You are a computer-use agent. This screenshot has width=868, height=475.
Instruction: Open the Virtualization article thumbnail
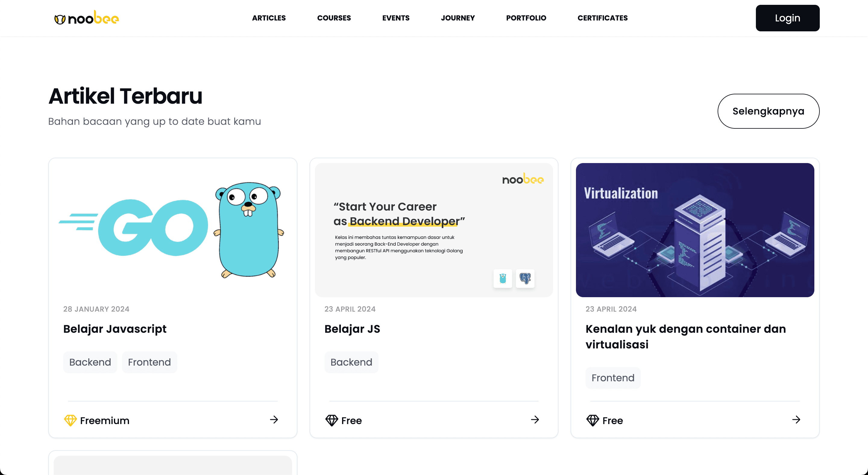pyautogui.click(x=695, y=230)
